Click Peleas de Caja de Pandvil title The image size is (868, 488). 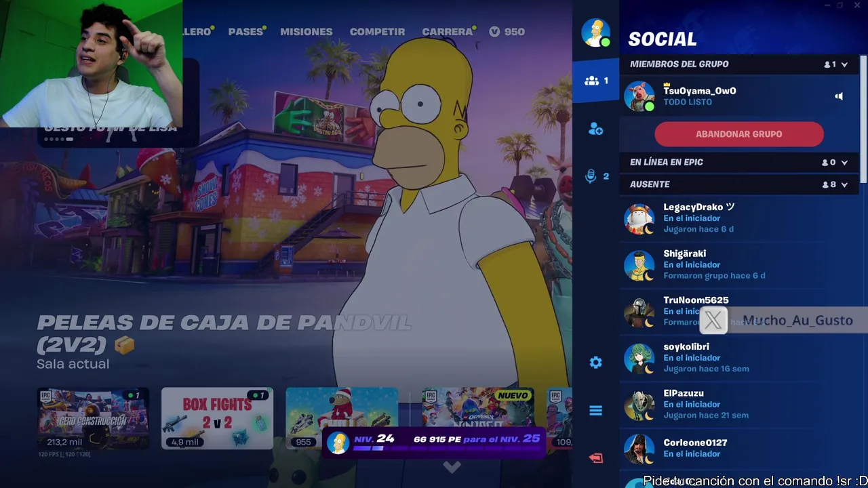coord(224,333)
